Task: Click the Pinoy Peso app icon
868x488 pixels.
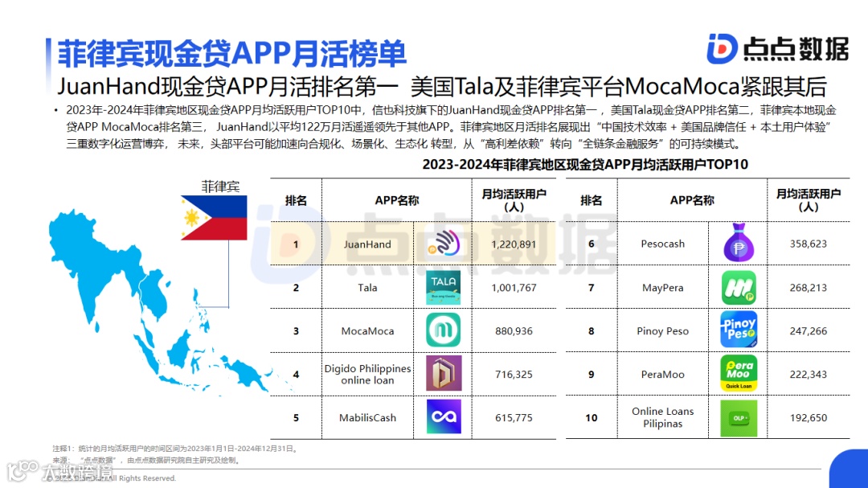Action: coord(739,330)
